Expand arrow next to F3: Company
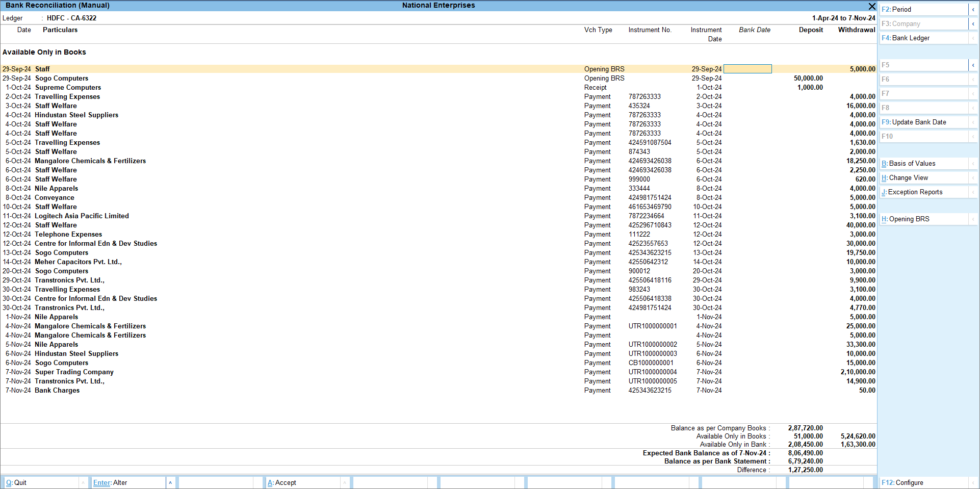This screenshot has height=489, width=980. pyautogui.click(x=973, y=23)
